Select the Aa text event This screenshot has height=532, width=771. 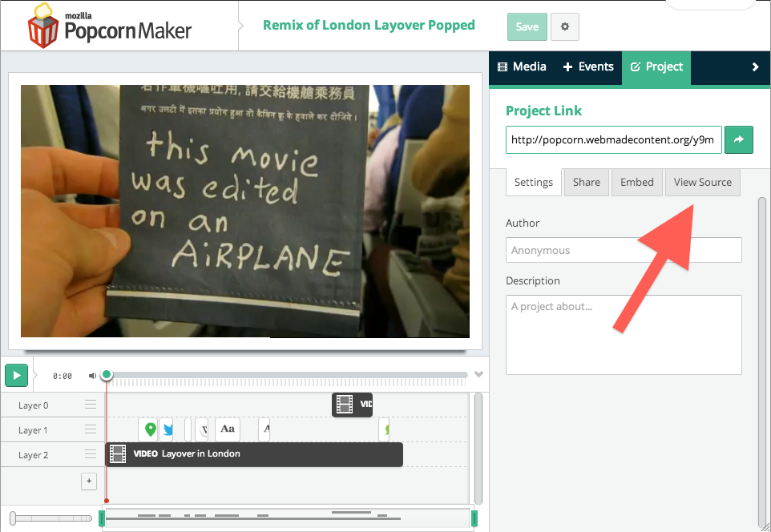point(228,429)
